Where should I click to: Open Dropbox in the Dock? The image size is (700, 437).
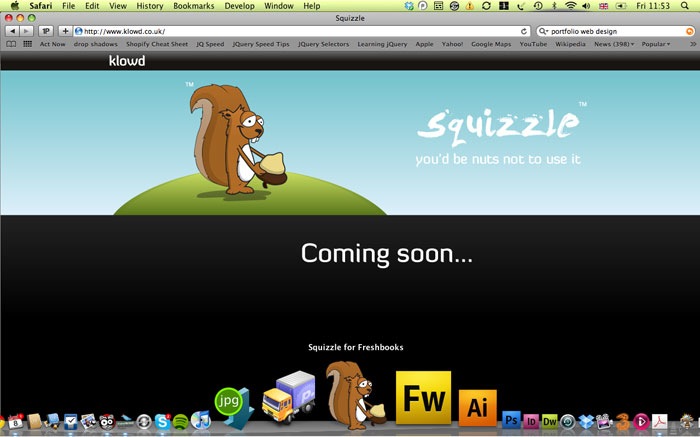586,421
